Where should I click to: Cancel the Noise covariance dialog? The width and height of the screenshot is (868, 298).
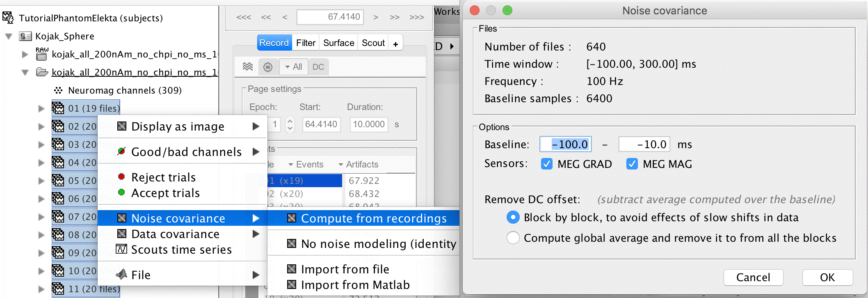coord(753,277)
